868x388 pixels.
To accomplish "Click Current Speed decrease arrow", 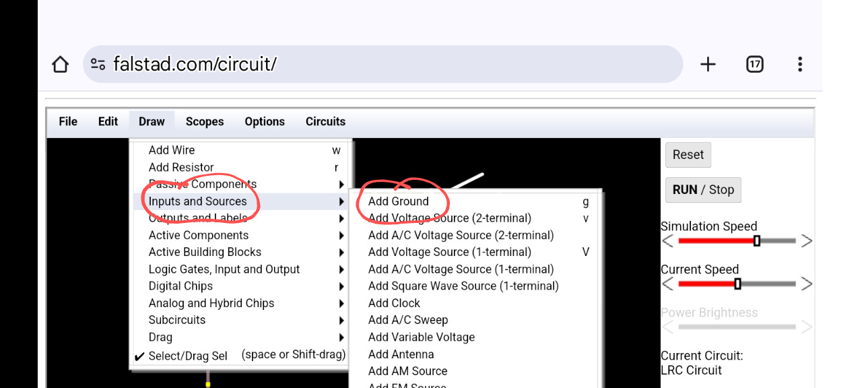I will [667, 284].
